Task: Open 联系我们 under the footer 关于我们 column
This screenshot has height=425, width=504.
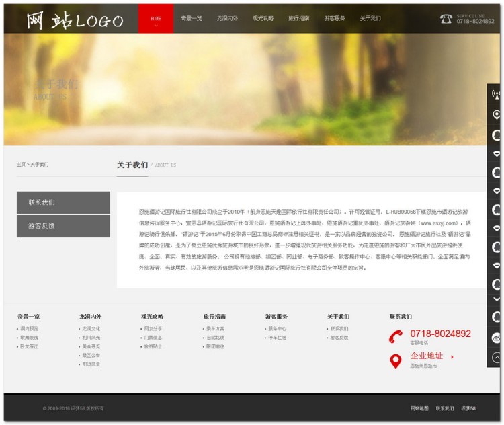Action: coord(339,328)
